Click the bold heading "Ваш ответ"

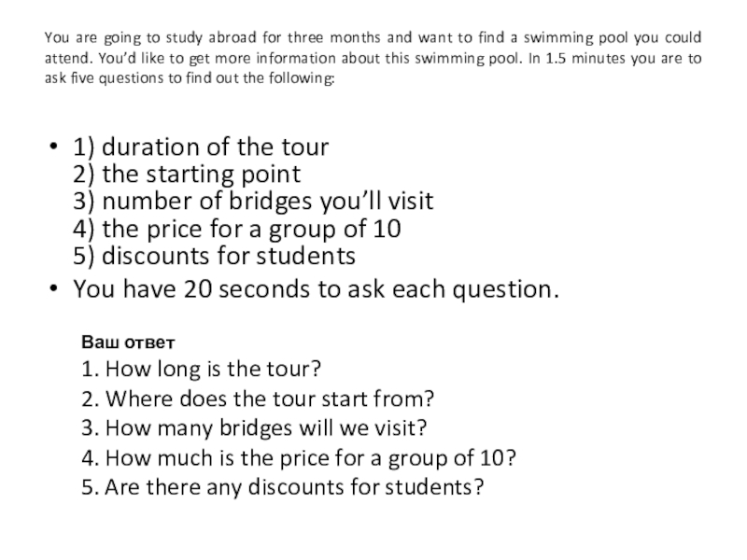[x=121, y=340]
